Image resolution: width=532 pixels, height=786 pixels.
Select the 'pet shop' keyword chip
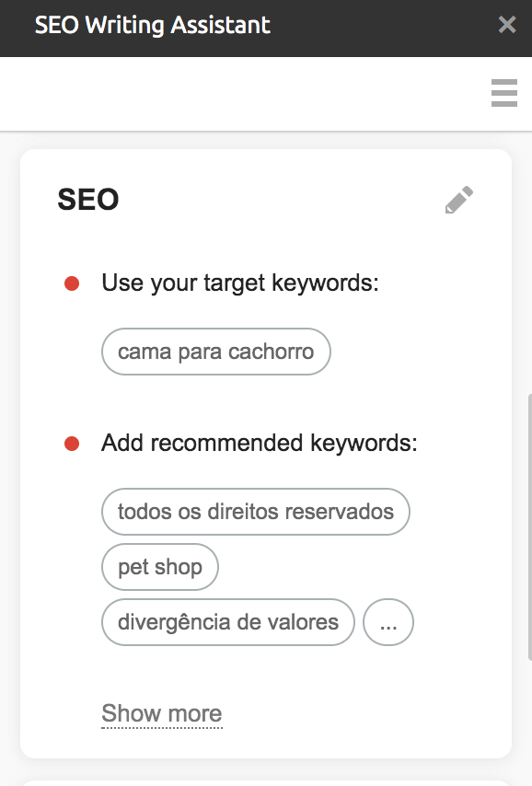click(x=160, y=567)
